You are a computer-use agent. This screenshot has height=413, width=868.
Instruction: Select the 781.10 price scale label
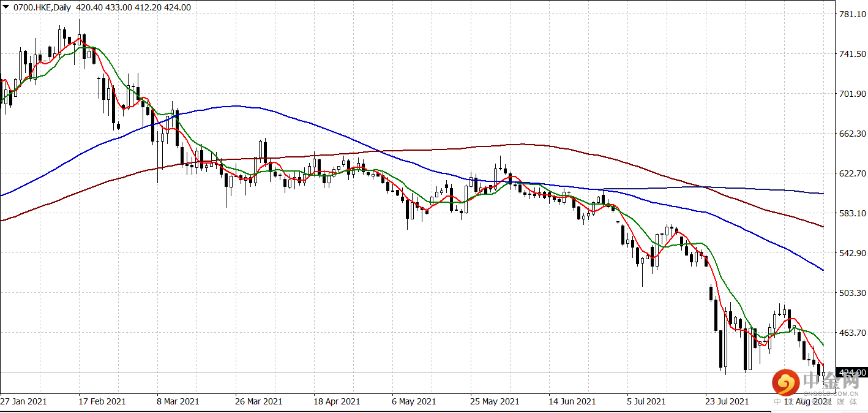coord(851,14)
